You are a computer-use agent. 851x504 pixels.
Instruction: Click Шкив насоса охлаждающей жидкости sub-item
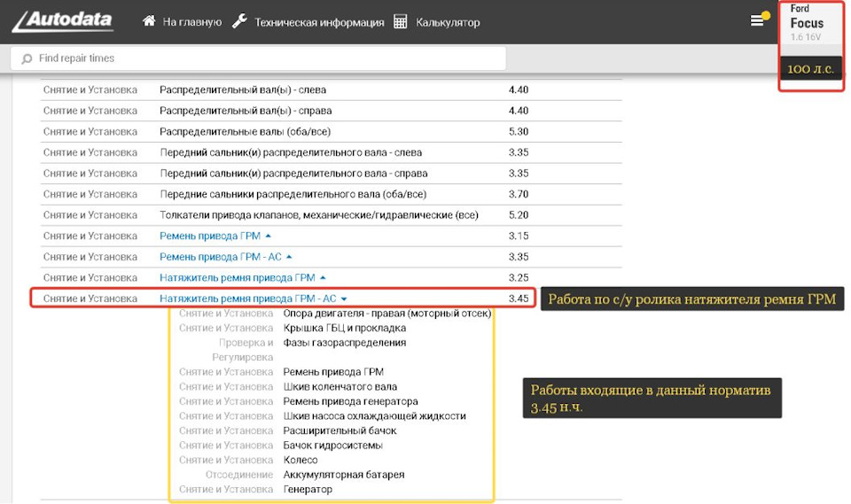pyautogui.click(x=374, y=416)
